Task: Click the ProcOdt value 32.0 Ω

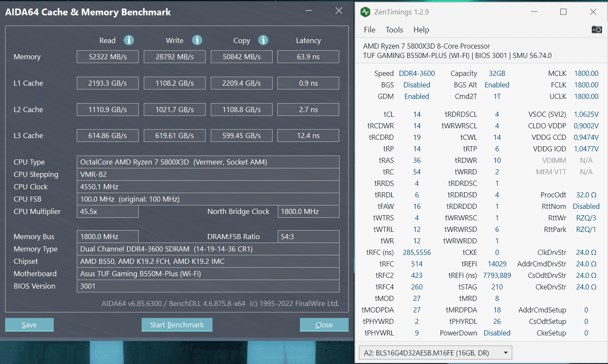Action: pos(586,195)
